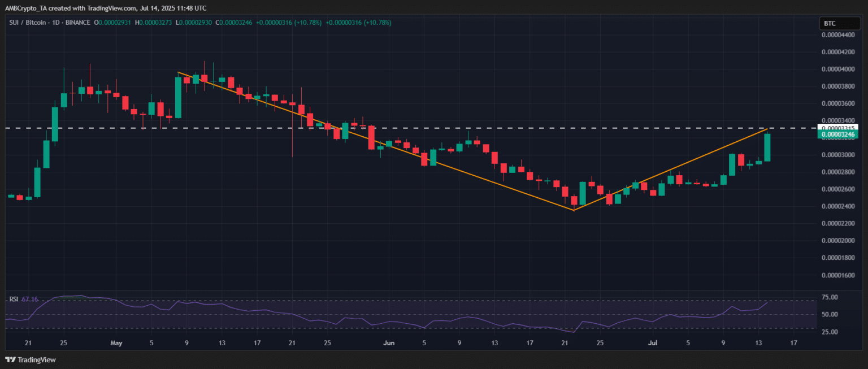868x369 pixels.
Task: Click the BINANCE exchange label
Action: pos(77,22)
